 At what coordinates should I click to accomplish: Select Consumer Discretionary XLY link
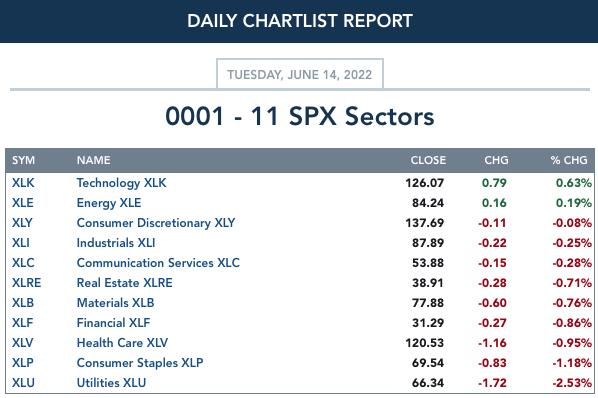156,223
